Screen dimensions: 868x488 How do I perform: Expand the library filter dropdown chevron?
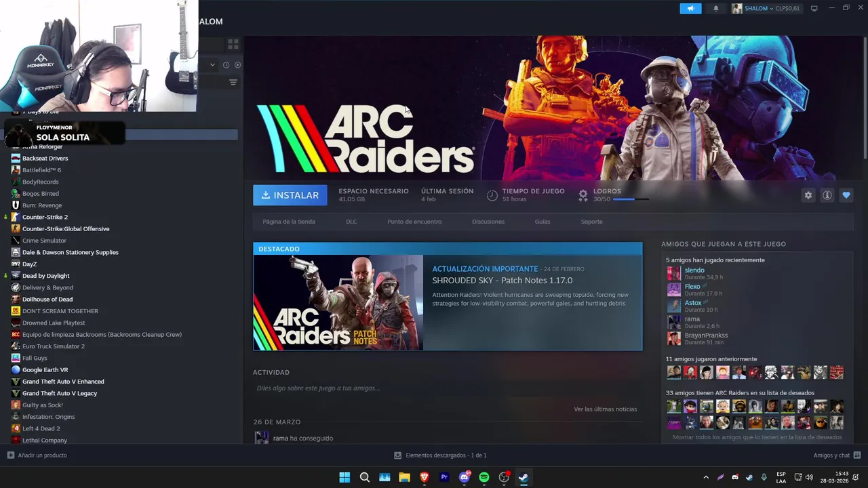coord(212,65)
